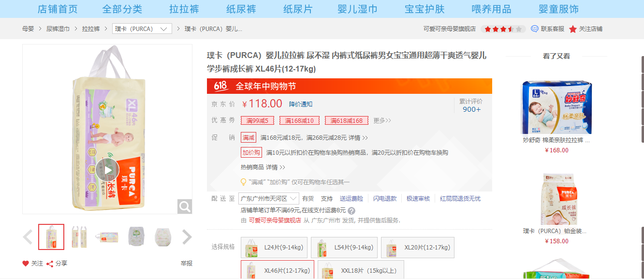The image size is (644, 279).
Task: Open 妙舒奇 recommended product image
Action: pyautogui.click(x=556, y=107)
